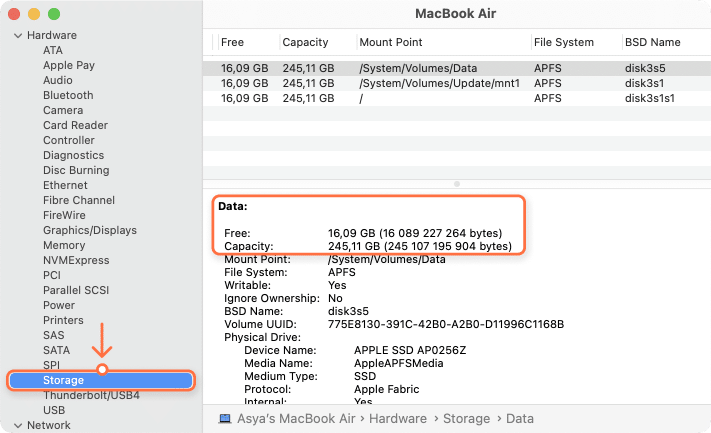Show Power information
The image size is (711, 433).
pos(59,305)
